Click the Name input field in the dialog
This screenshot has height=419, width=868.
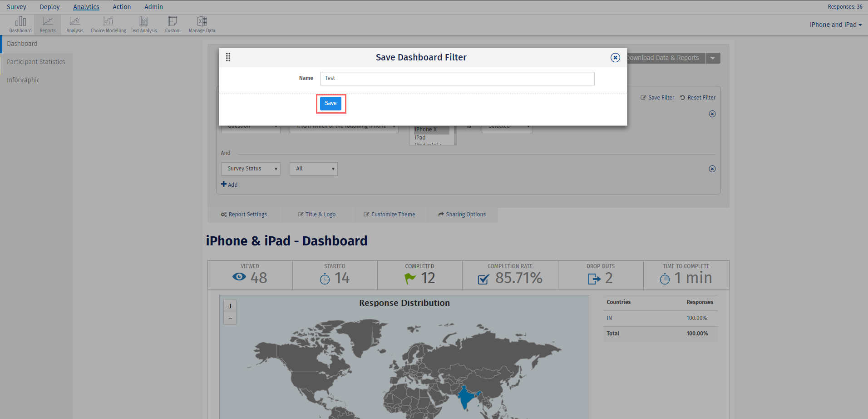tap(457, 78)
